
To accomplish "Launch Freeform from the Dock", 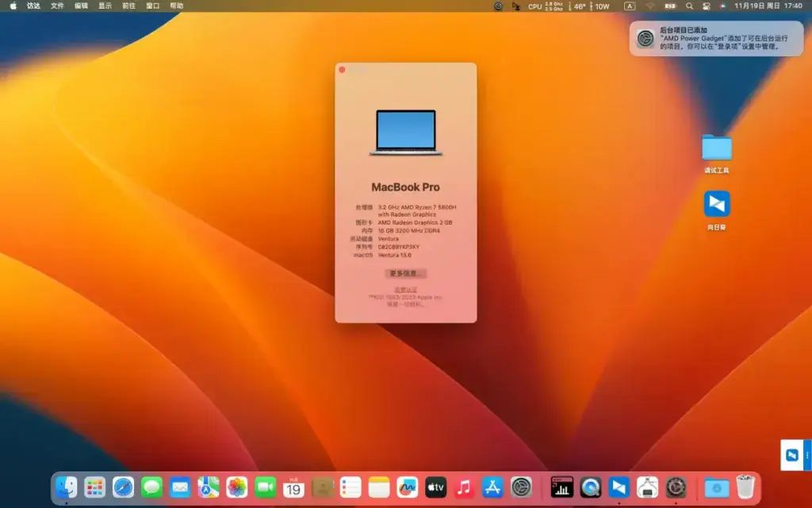I will pyautogui.click(x=408, y=487).
